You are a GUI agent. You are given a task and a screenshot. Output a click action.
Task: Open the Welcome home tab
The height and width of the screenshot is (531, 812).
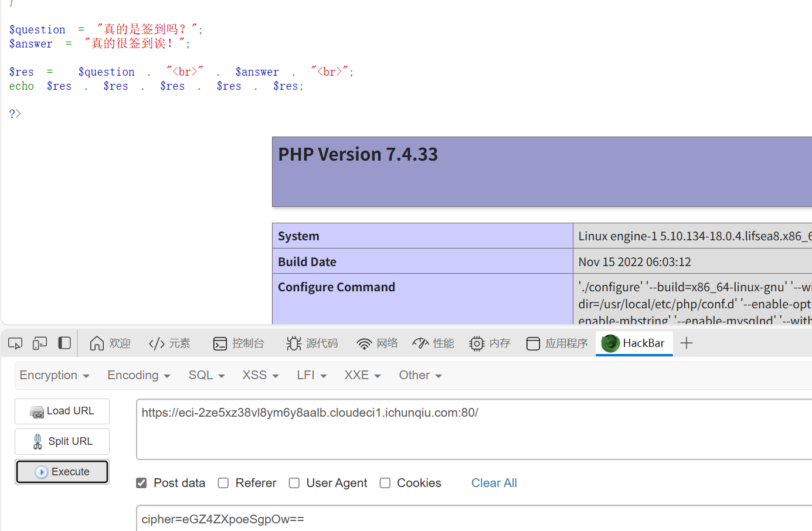pos(110,343)
